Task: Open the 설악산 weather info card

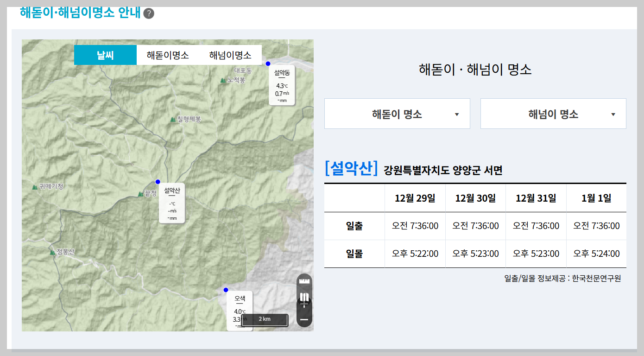Action: click(x=172, y=203)
